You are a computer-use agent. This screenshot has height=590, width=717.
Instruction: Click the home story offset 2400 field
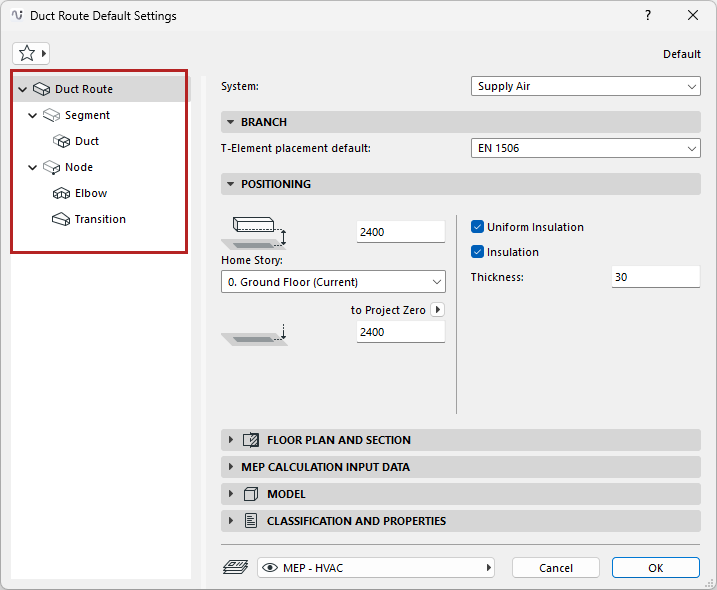click(x=401, y=232)
